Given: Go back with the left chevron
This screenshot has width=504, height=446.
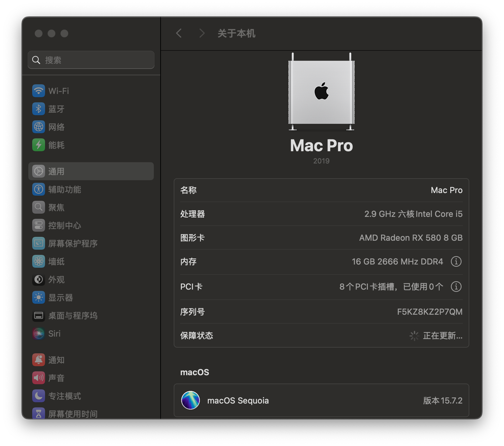Looking at the screenshot, I should click(x=179, y=33).
